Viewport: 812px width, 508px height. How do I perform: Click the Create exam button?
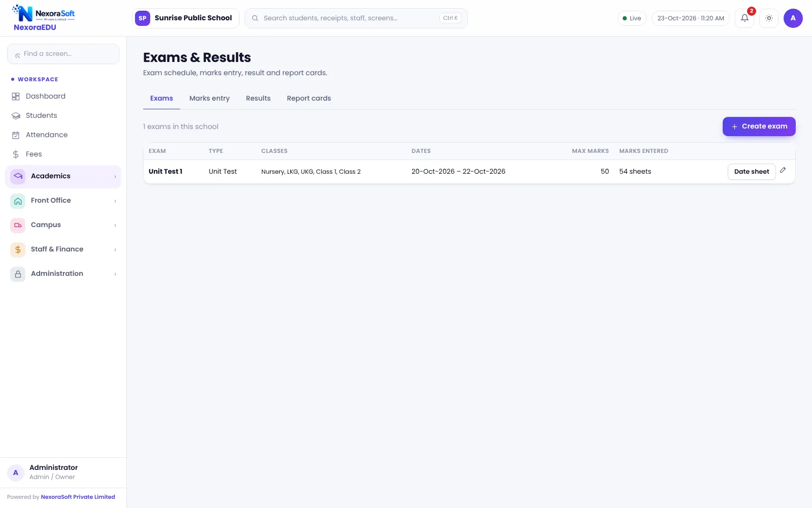tap(759, 126)
